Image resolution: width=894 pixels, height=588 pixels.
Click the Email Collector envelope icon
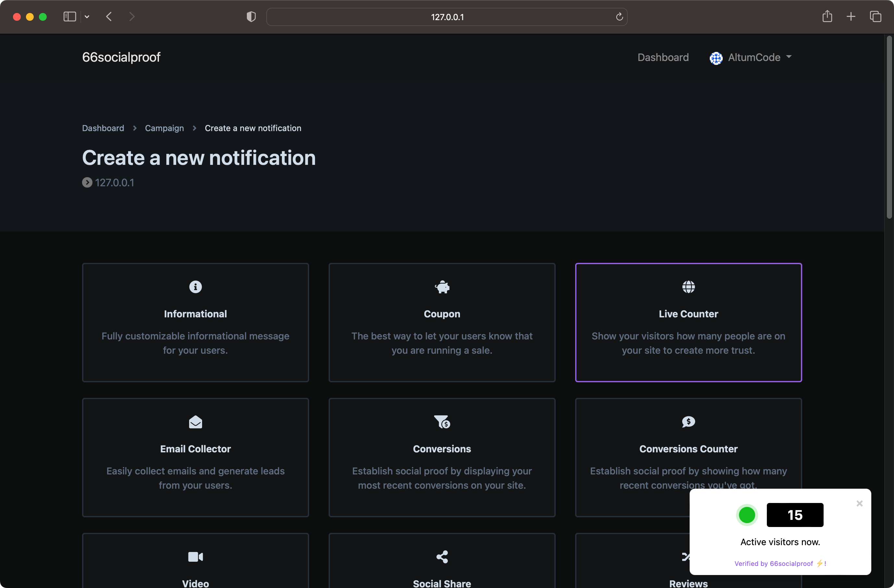pyautogui.click(x=195, y=422)
